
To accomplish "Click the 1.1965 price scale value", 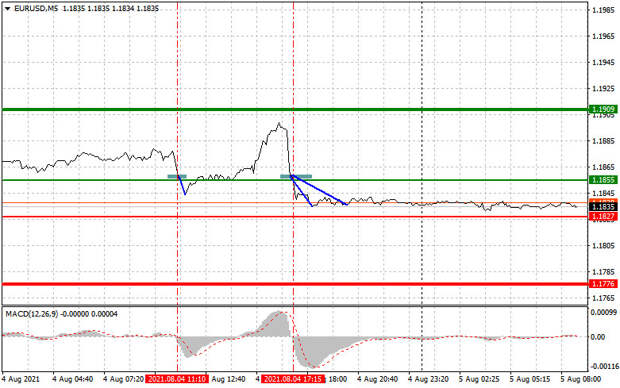I will tap(603, 36).
